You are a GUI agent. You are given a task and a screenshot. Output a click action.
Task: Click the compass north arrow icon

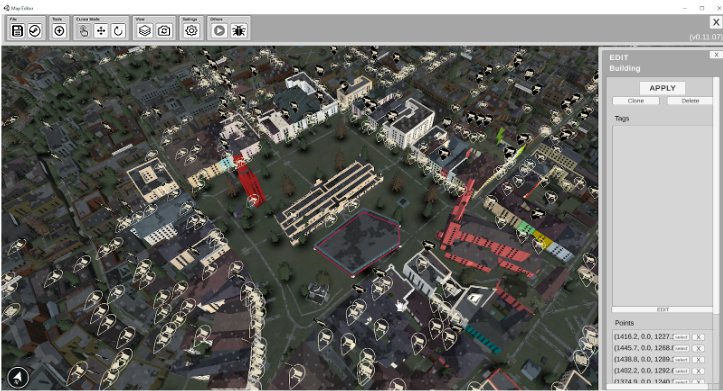point(18,378)
